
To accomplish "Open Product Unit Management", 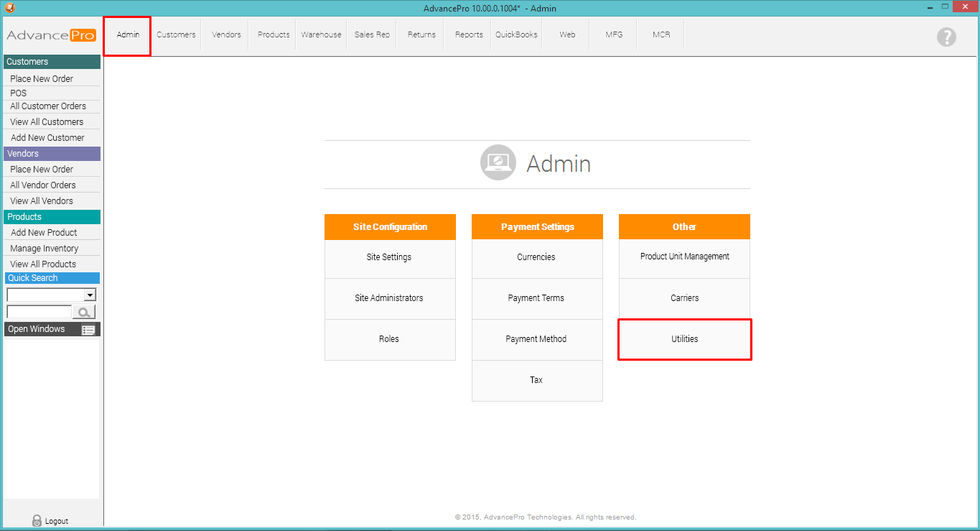I will [x=684, y=257].
